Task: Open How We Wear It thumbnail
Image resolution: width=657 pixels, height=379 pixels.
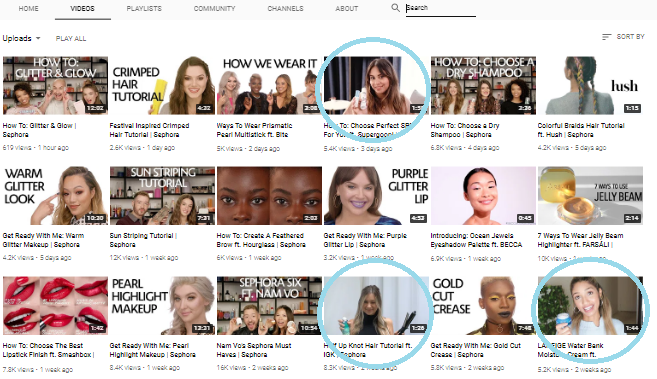Action: point(269,85)
